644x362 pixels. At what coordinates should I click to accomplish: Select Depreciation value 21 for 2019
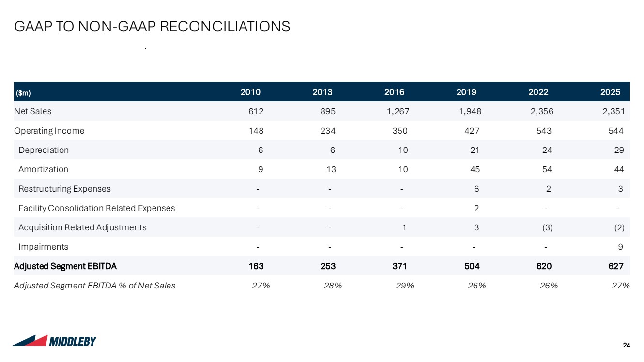475,150
